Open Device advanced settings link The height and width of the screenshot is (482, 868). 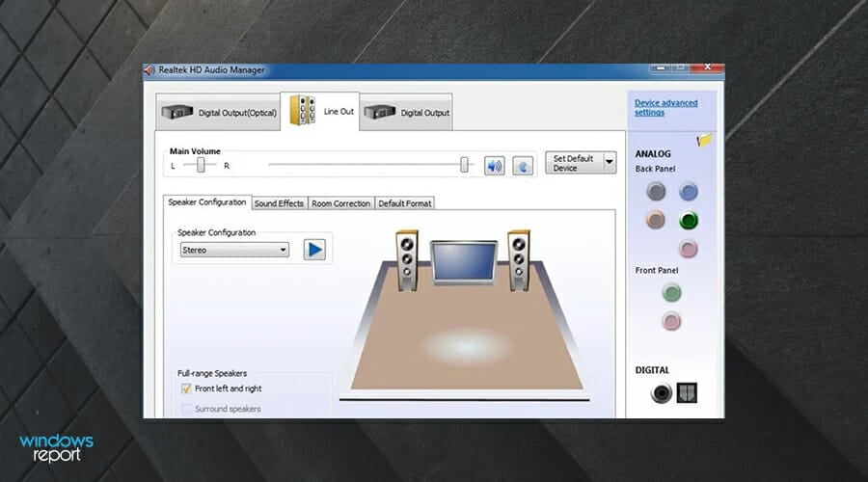[x=665, y=107]
